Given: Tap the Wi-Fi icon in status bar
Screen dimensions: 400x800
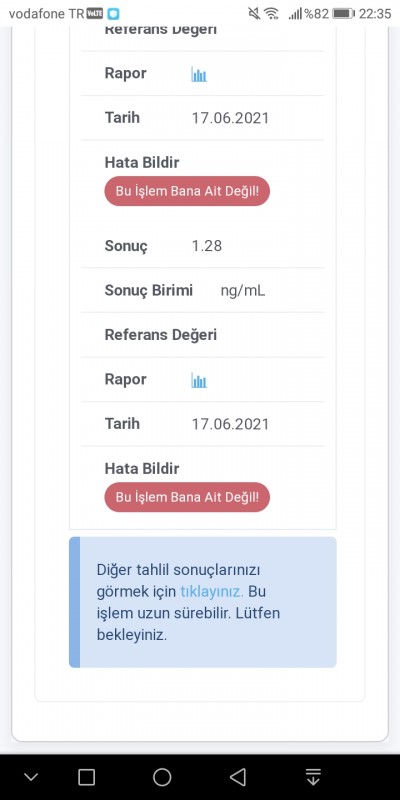Looking at the screenshot, I should pos(271,13).
